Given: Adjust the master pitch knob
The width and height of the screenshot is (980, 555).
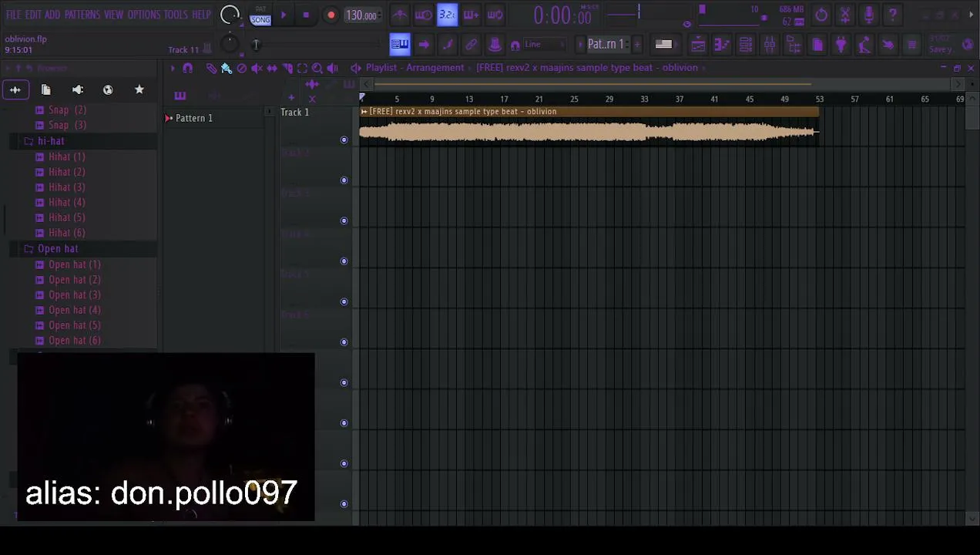Looking at the screenshot, I should tap(230, 44).
